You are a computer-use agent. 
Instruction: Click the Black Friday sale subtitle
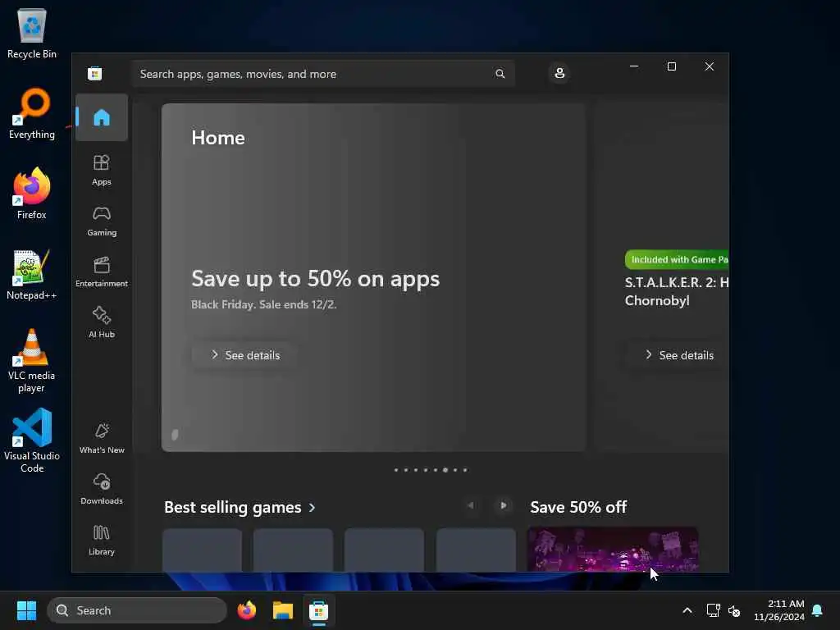tap(263, 304)
